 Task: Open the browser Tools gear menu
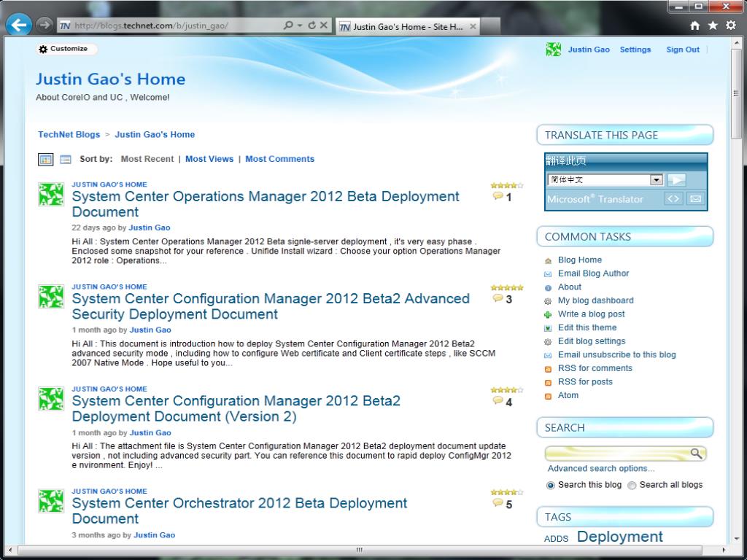point(730,26)
